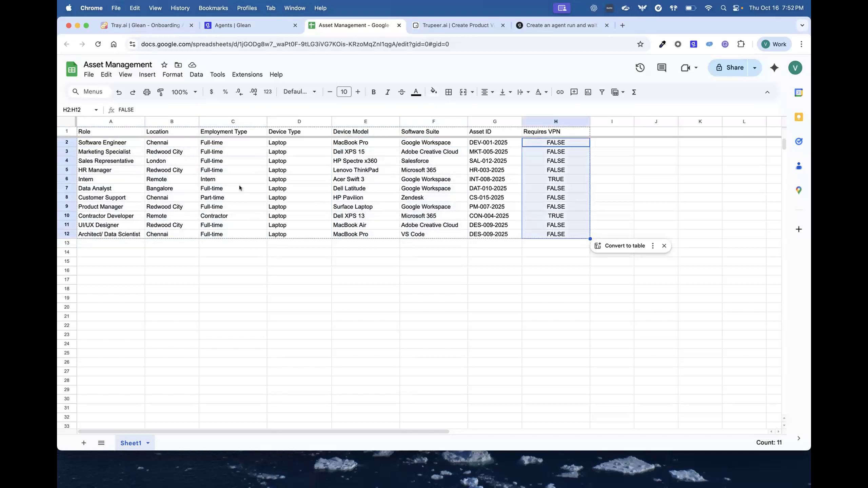Click the Convert to table button
Screen dimensions: 868x488
pos(624,245)
